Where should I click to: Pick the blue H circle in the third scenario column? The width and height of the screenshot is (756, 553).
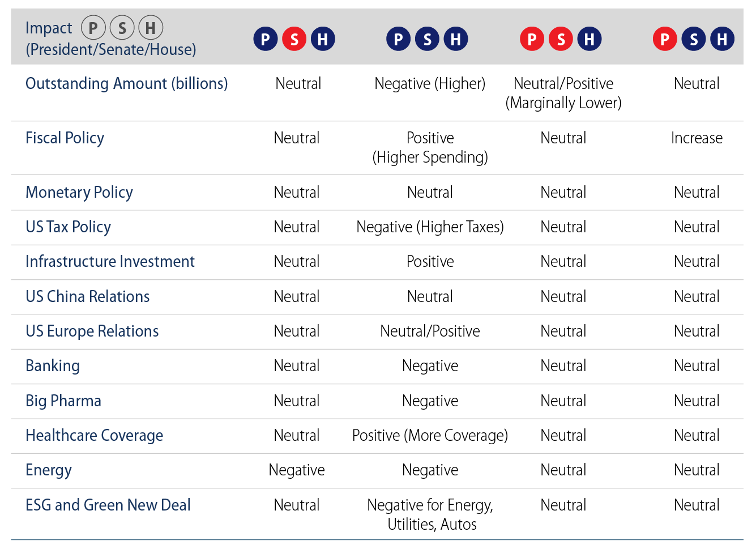[590, 39]
